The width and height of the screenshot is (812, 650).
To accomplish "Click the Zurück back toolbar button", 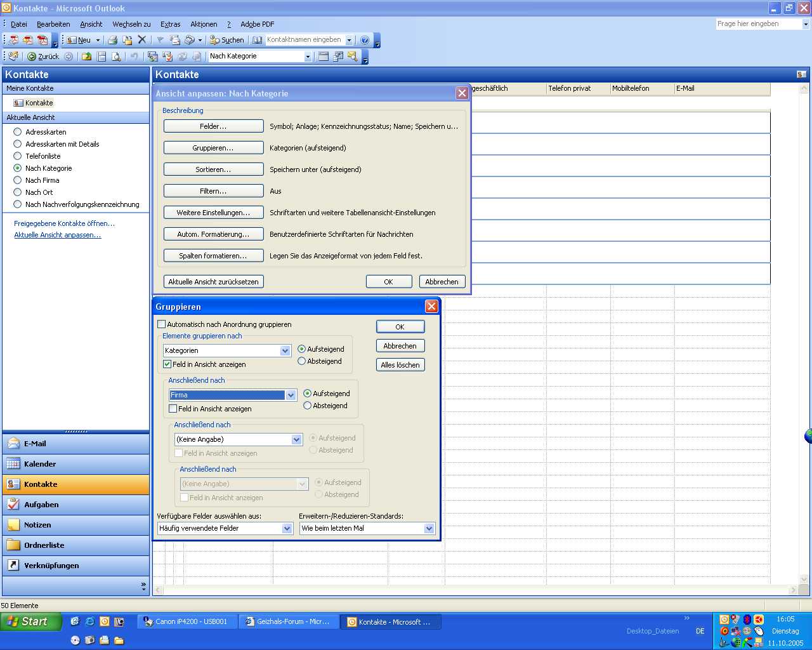I will 43,56.
